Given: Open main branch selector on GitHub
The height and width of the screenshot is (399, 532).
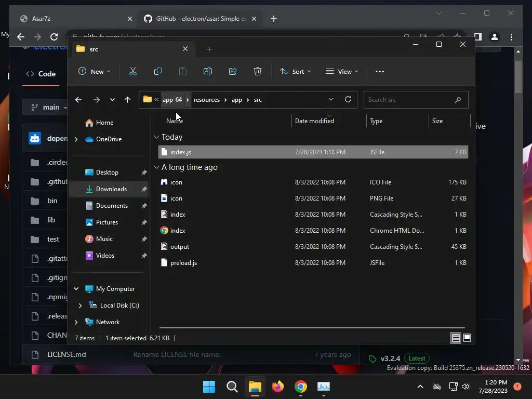Looking at the screenshot, I should click(x=46, y=107).
